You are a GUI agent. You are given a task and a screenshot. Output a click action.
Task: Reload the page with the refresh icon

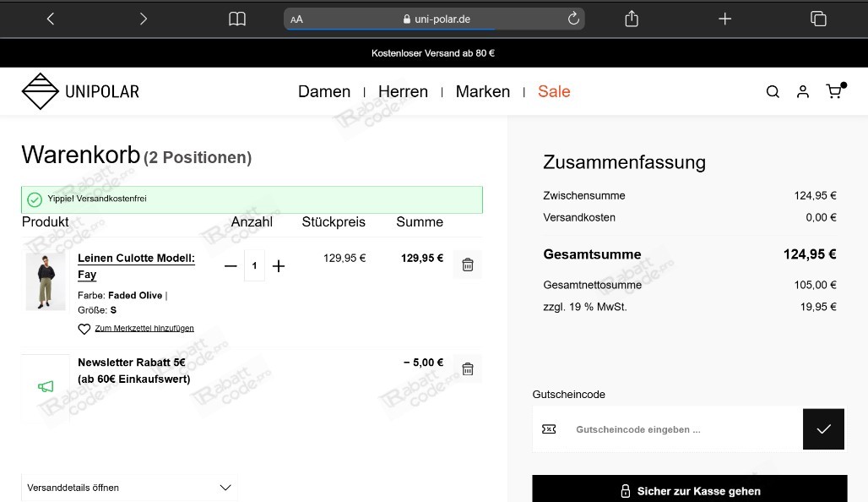(x=573, y=19)
